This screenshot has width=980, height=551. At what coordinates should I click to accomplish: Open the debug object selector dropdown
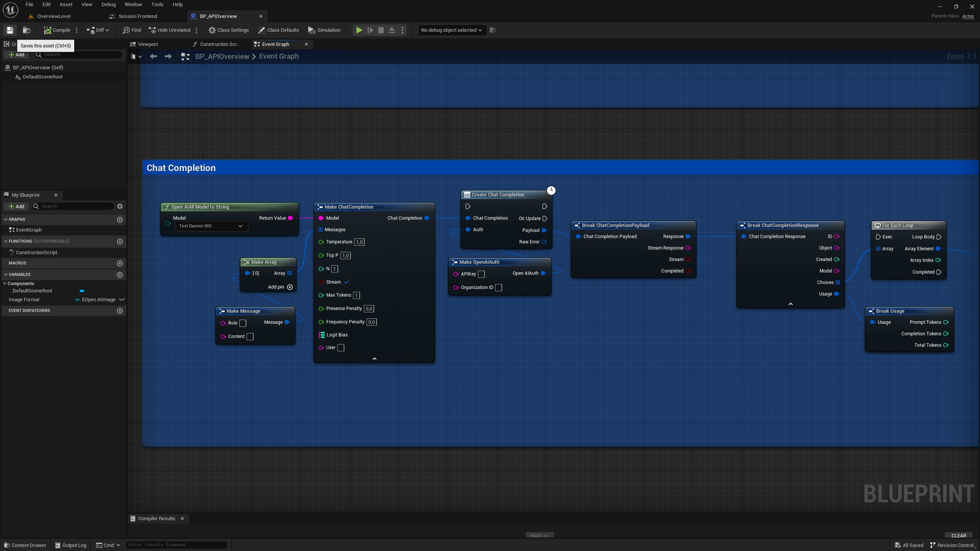(x=451, y=30)
